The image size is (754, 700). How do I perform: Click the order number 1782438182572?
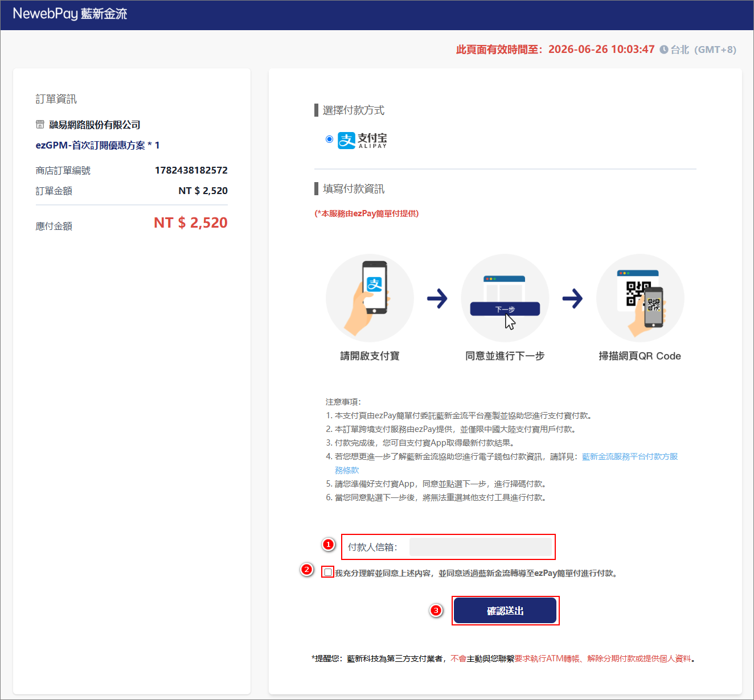191,170
